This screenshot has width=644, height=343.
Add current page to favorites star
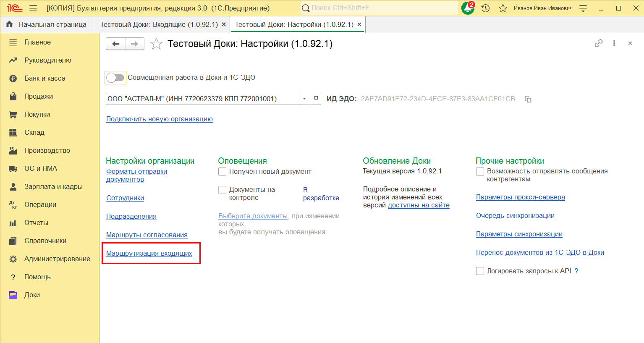156,44
